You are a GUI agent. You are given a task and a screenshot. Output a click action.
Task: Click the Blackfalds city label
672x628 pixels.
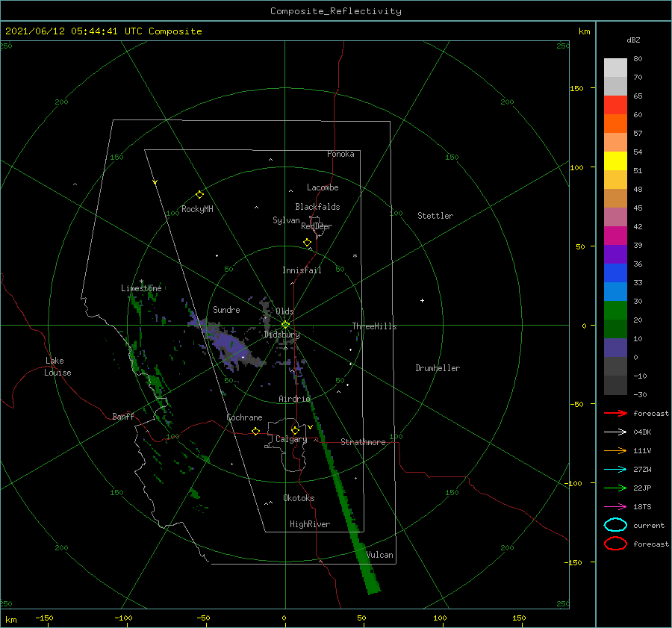click(x=317, y=207)
